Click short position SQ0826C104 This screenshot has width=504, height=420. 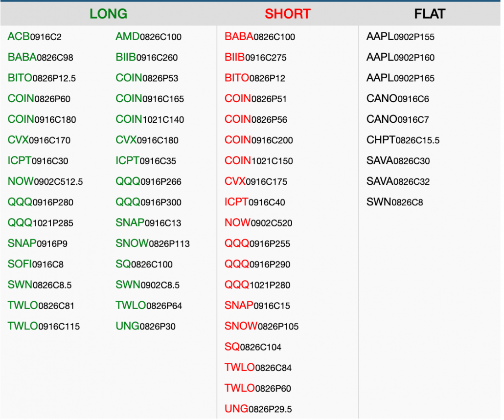tap(253, 348)
